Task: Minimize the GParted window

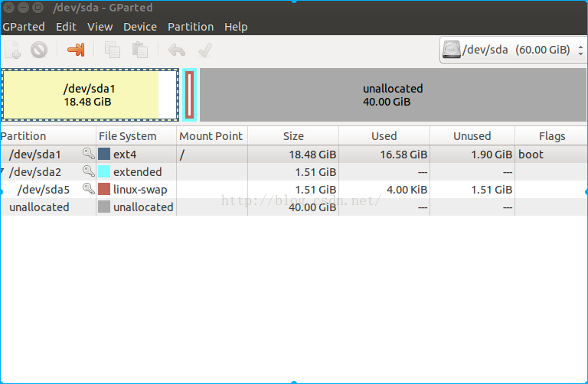Action: [x=23, y=7]
